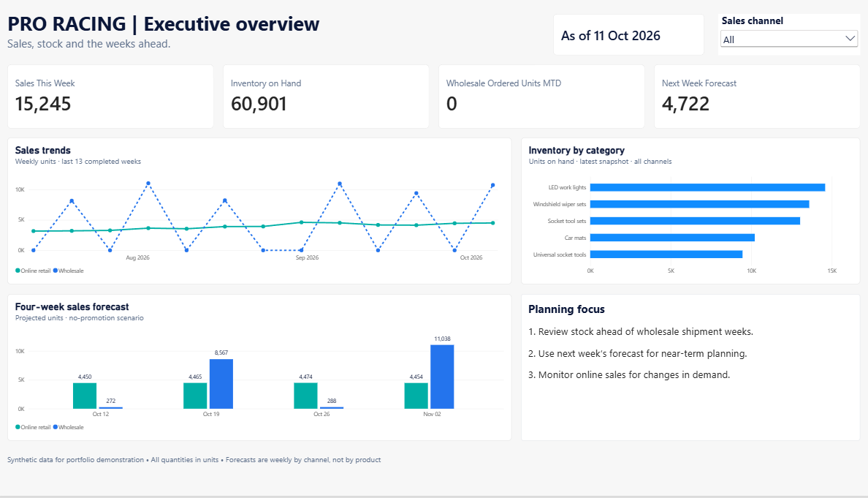Screen dimensions: 868x498
Task: Click the 4,474 online retail bar for Oct 26
Action: [x=305, y=396]
